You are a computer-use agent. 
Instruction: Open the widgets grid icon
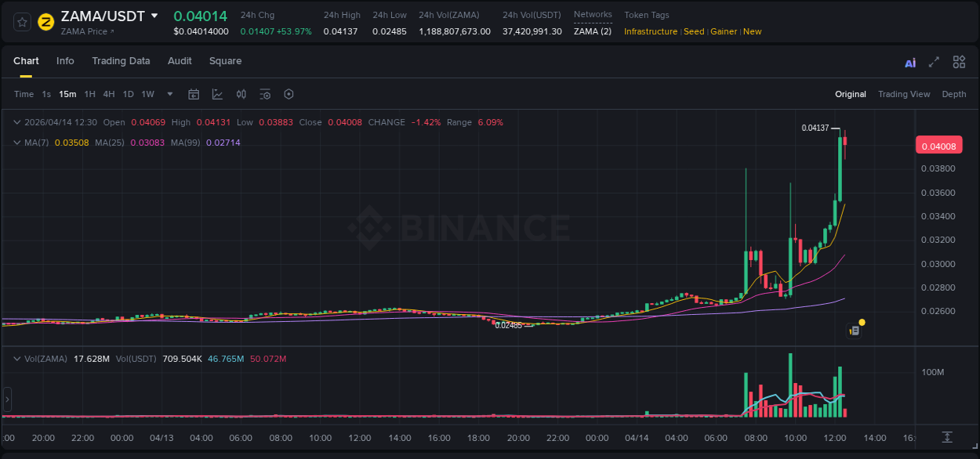coord(959,61)
